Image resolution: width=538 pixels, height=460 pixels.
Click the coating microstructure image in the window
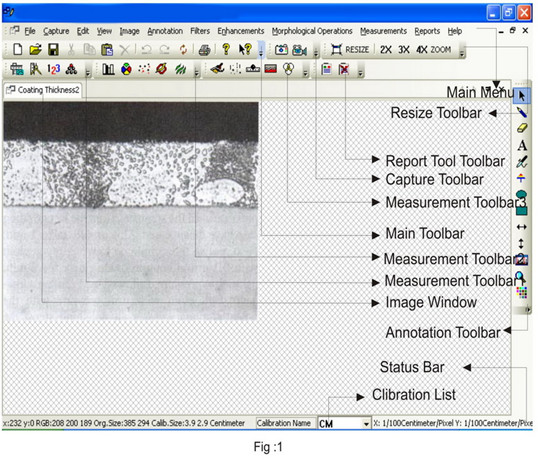click(131, 211)
